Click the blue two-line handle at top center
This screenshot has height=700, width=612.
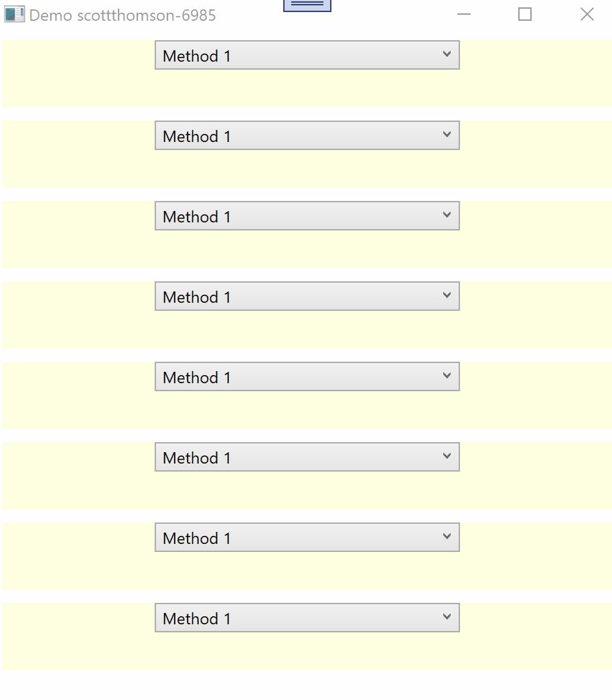tap(307, 5)
